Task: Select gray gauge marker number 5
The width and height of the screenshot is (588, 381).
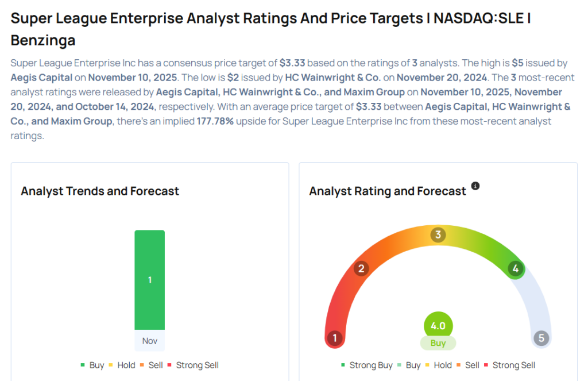Action: pyautogui.click(x=541, y=338)
